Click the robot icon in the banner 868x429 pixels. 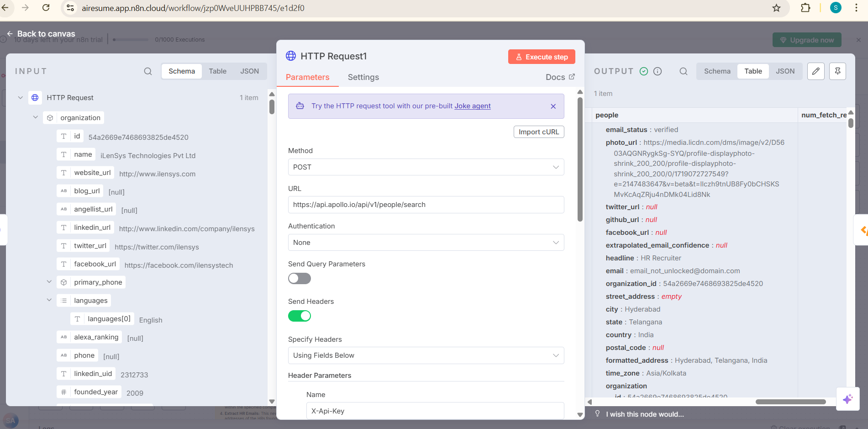pos(300,106)
